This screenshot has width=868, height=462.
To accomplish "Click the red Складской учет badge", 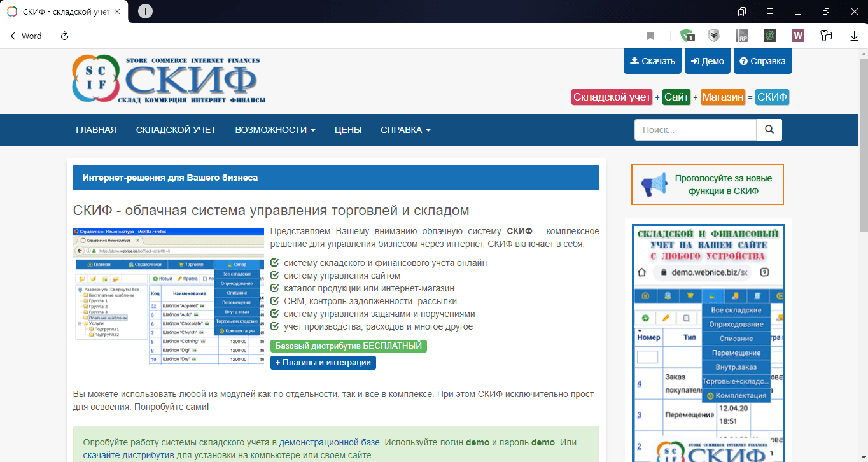I will tap(612, 97).
